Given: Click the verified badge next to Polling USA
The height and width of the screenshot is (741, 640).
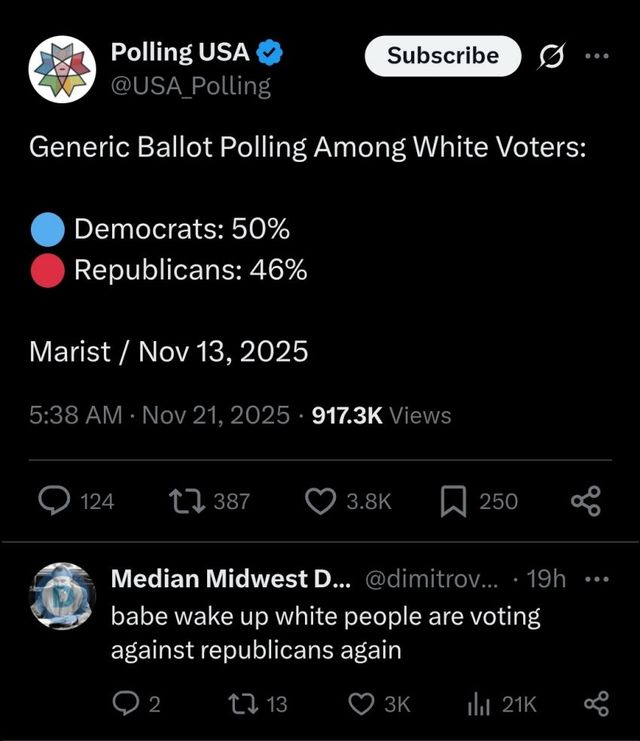Looking at the screenshot, I should click(x=270, y=52).
